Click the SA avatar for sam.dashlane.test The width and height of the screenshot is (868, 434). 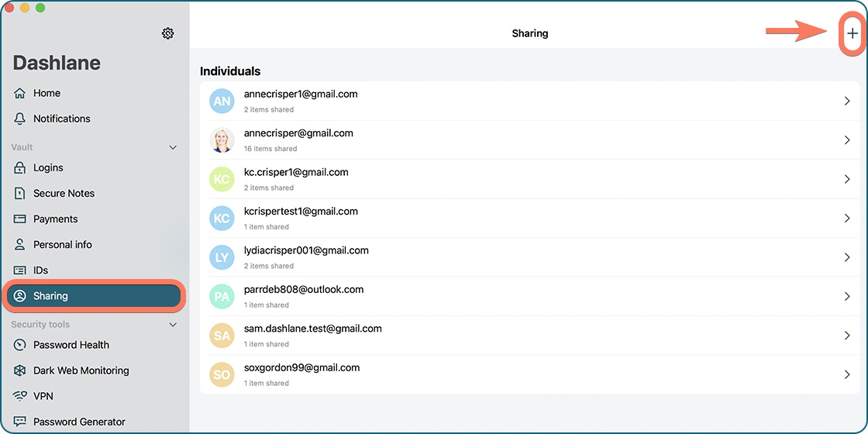pyautogui.click(x=222, y=336)
